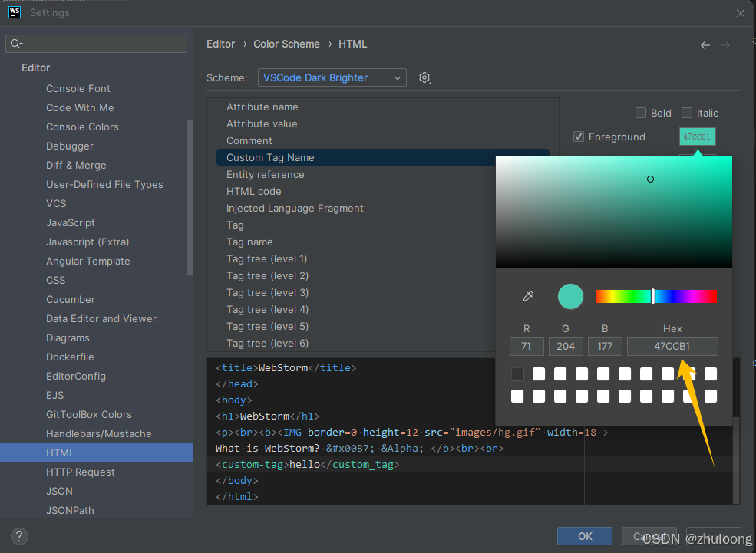This screenshot has height=553, width=756.
Task: Select Injected Language Fragment in the list
Action: [x=295, y=208]
